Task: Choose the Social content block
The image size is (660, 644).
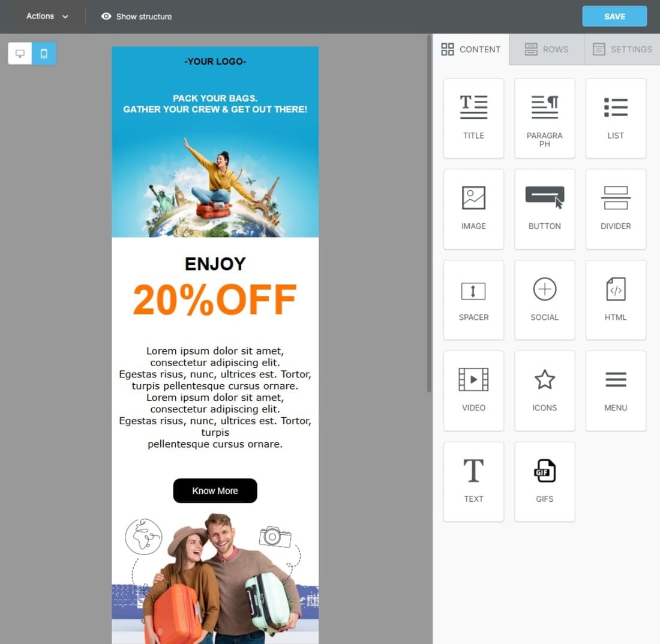Action: click(544, 299)
